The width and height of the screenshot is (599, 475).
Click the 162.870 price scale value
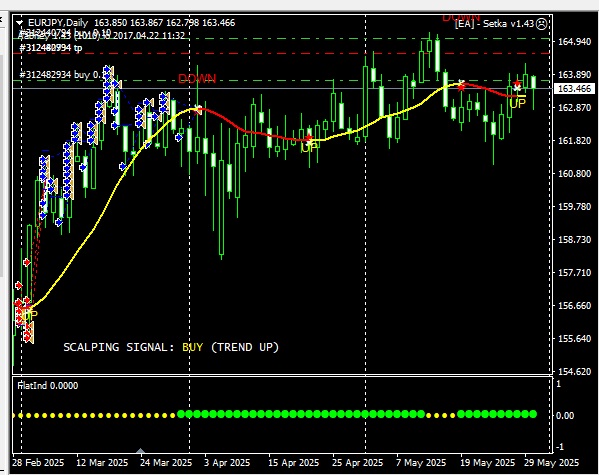click(574, 107)
